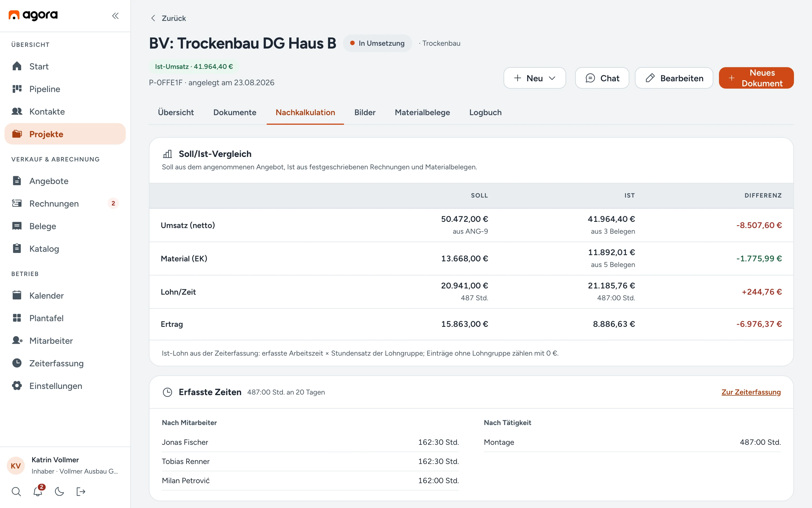
Task: Select the Tobias Renner time row
Action: click(x=310, y=461)
